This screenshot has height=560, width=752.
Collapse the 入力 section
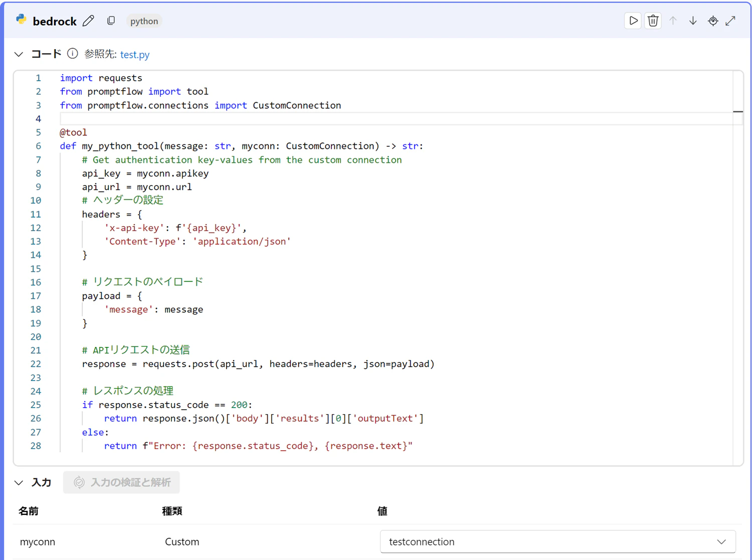(19, 483)
